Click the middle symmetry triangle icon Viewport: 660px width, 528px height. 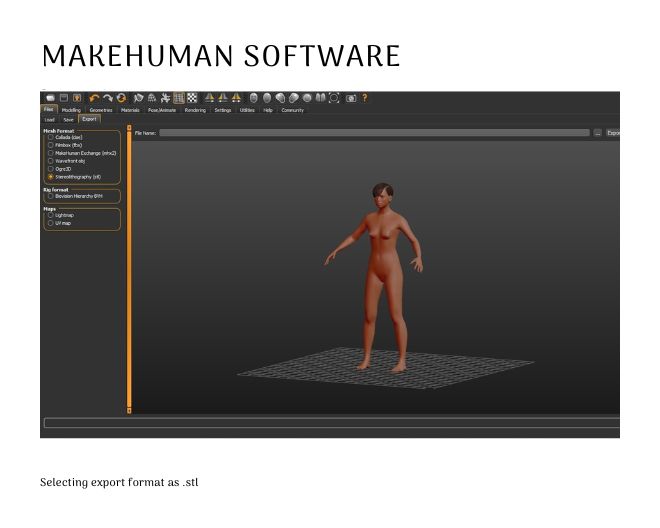(x=223, y=98)
